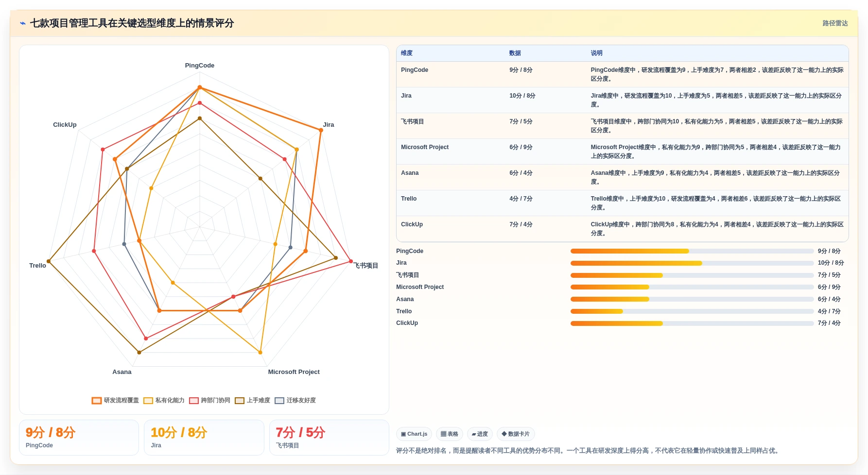Click the 飞书项目 radar axis label
This screenshot has height=475, width=868.
366,266
